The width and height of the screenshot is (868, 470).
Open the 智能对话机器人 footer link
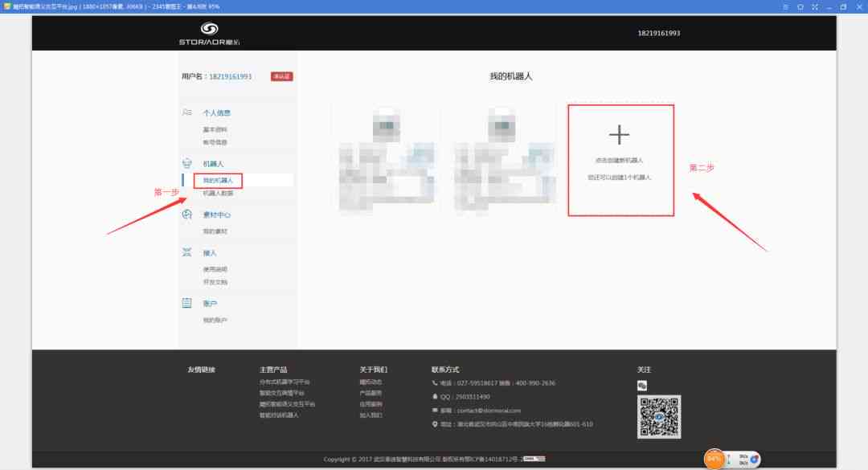(279, 415)
